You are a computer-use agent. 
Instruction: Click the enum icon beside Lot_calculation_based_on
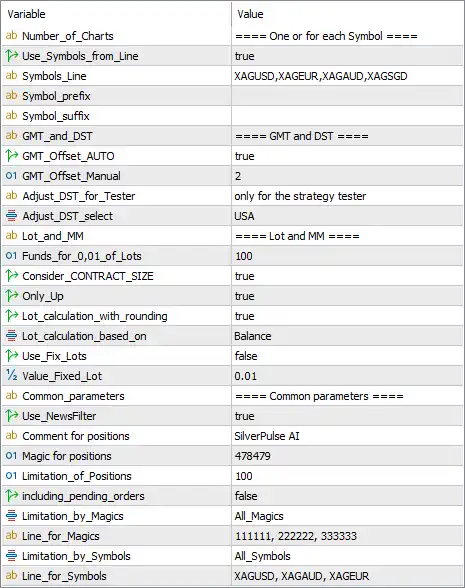[12, 336]
